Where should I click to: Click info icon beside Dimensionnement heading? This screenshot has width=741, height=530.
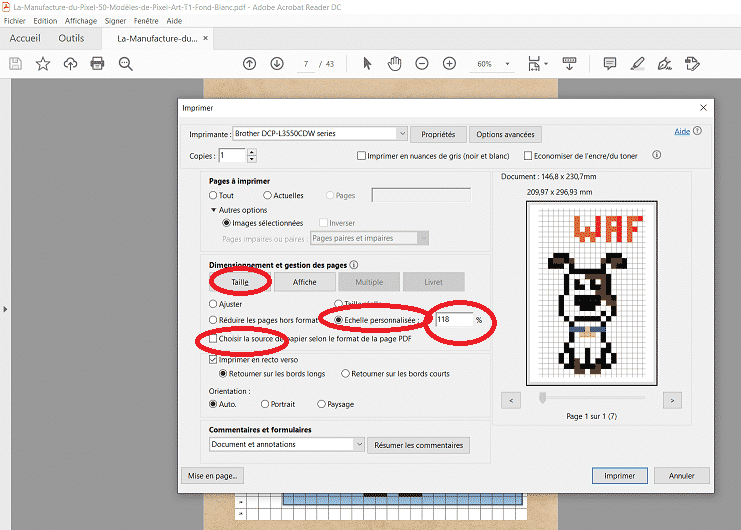tap(353, 265)
